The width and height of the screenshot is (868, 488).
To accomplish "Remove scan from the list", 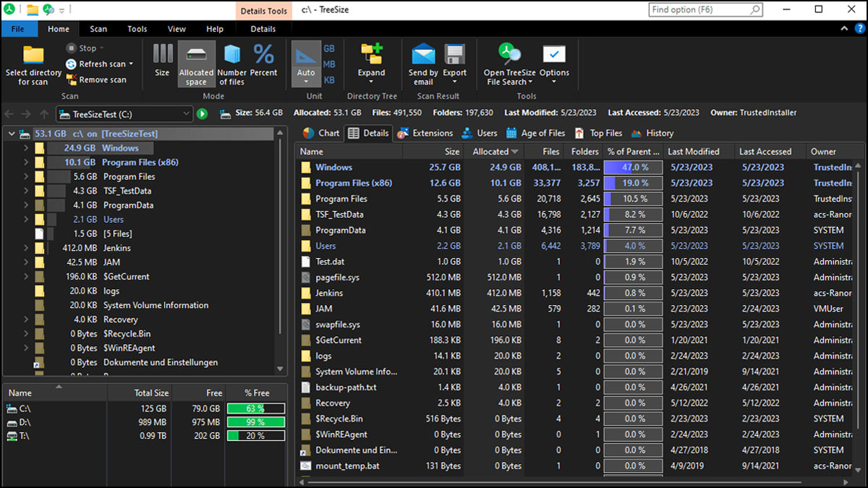I will [95, 80].
